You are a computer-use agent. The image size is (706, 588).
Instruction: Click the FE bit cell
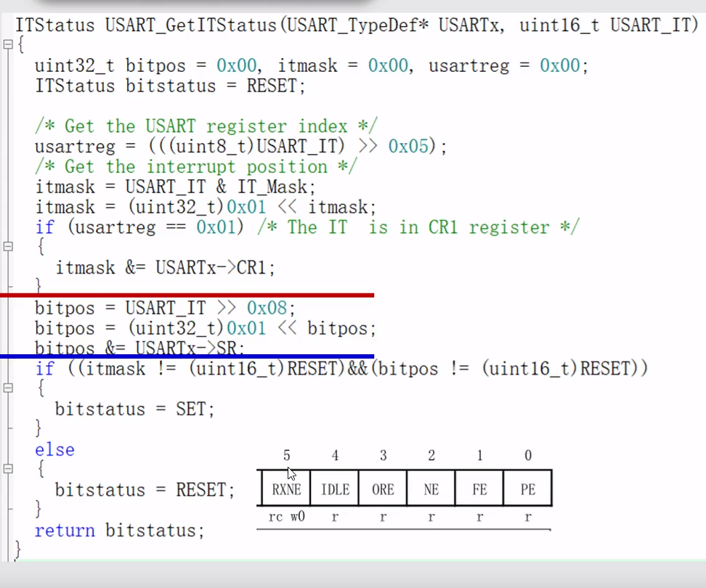[479, 489]
